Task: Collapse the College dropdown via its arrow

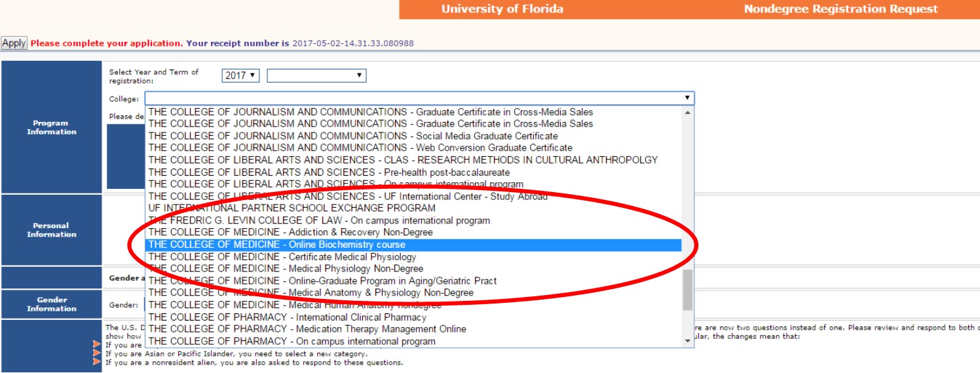Action: (687, 98)
